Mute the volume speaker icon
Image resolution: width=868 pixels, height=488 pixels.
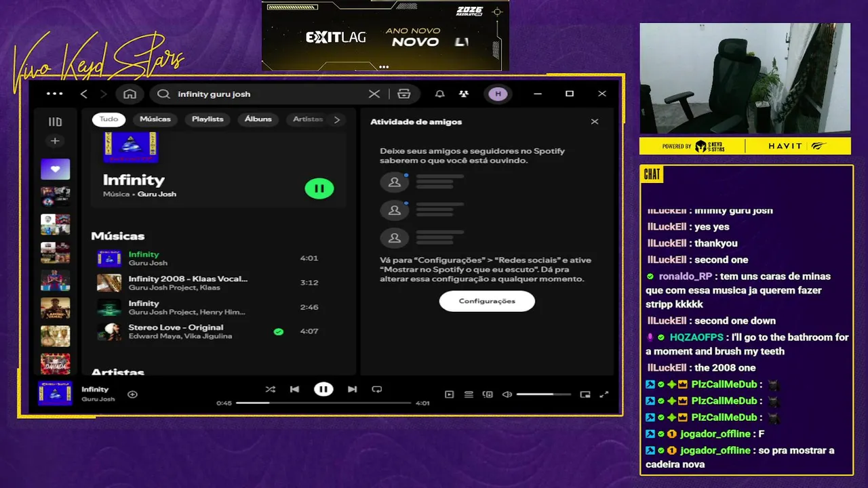point(507,394)
